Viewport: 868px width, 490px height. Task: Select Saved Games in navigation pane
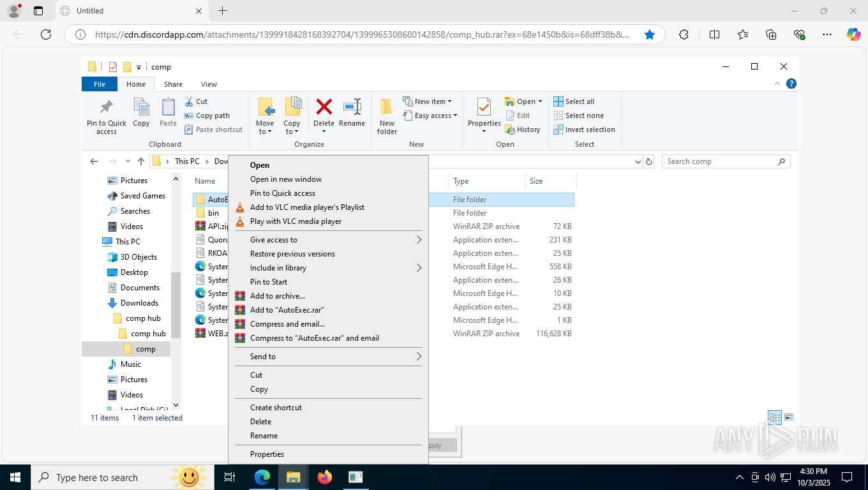pos(136,196)
